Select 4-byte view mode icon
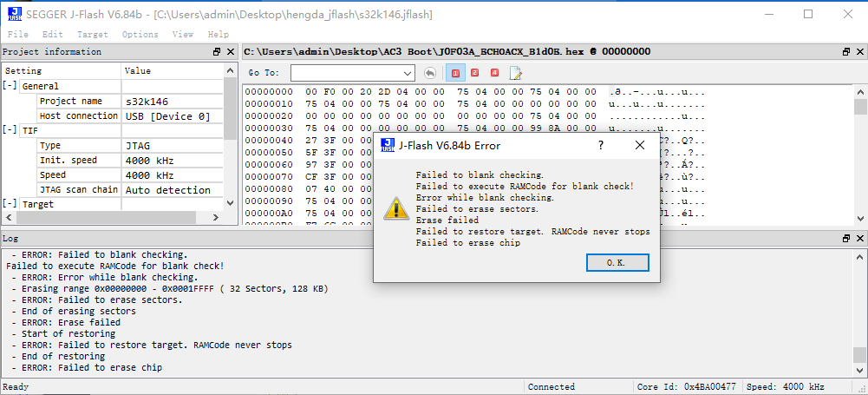The width and height of the screenshot is (868, 395). (494, 73)
